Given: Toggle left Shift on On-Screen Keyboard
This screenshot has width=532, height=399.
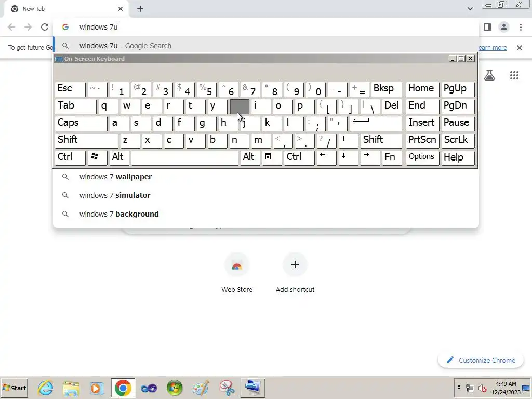Looking at the screenshot, I should [87, 140].
